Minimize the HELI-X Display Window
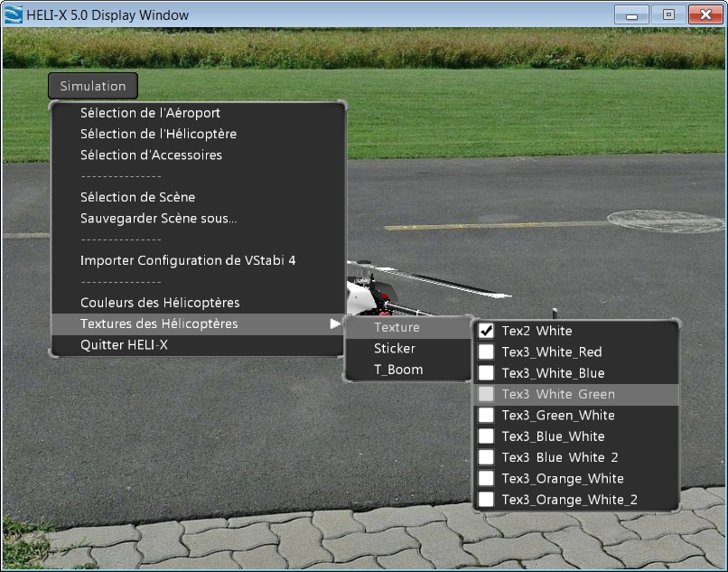728x572 pixels. tap(631, 14)
